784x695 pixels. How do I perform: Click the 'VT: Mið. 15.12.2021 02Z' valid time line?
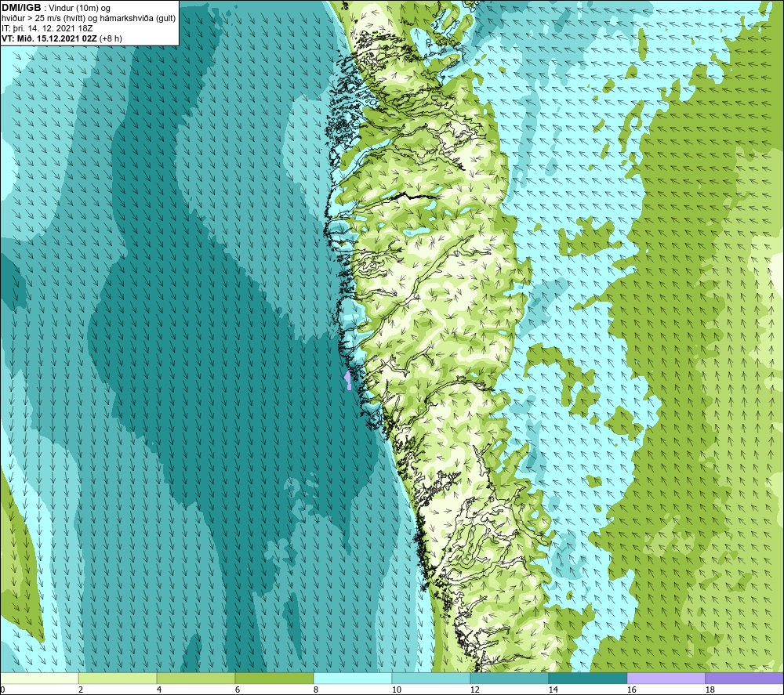(62, 38)
